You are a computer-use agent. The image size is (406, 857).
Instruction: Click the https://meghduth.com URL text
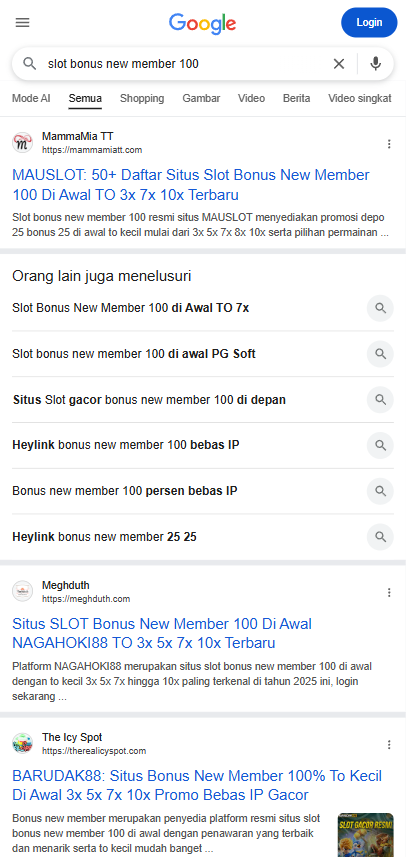86,599
